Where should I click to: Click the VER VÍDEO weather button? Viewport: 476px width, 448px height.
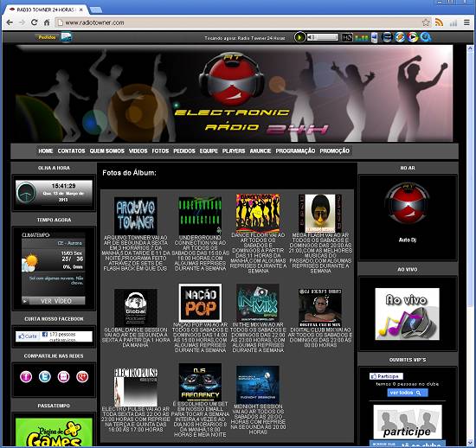[54, 301]
